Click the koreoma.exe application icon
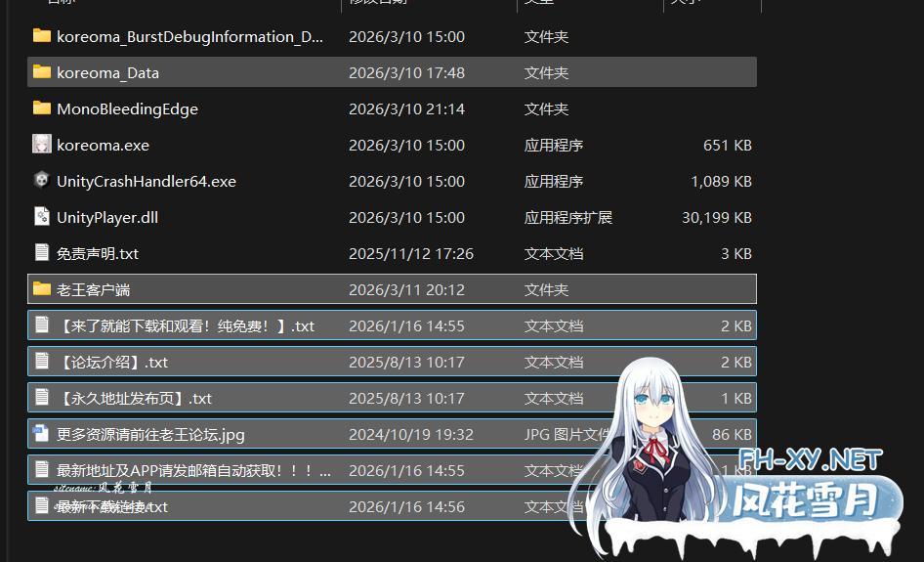This screenshot has width=924, height=562. pos(41,145)
